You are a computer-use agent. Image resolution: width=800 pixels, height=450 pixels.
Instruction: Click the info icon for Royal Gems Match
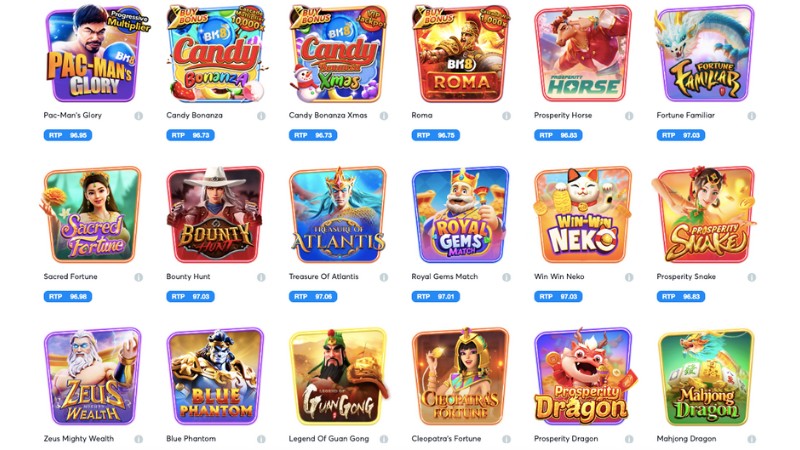point(506,277)
